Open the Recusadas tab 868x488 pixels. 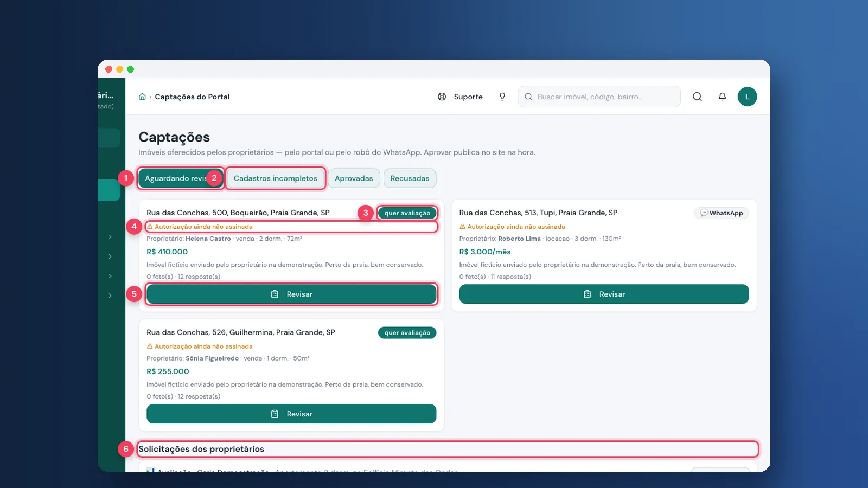point(410,178)
